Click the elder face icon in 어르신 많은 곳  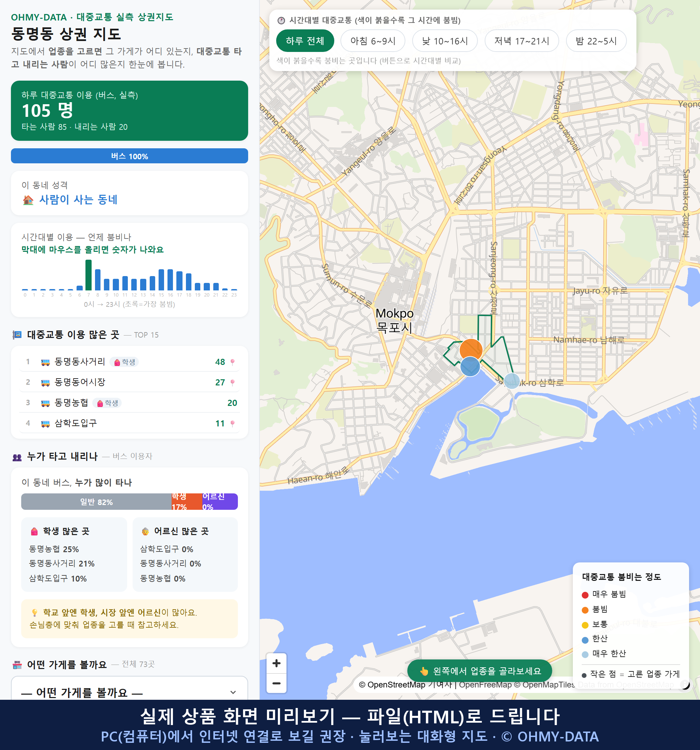coord(145,532)
